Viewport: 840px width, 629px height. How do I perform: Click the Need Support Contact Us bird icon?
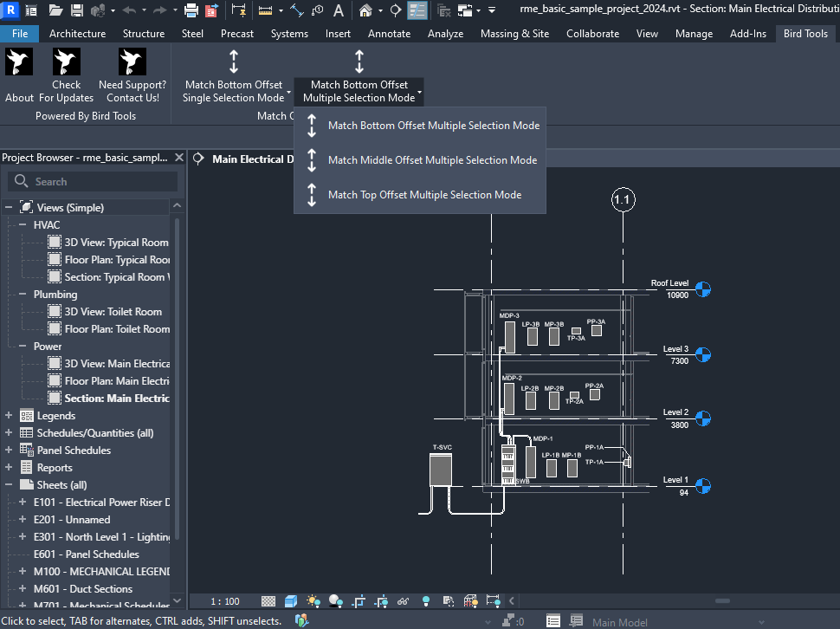tap(132, 62)
